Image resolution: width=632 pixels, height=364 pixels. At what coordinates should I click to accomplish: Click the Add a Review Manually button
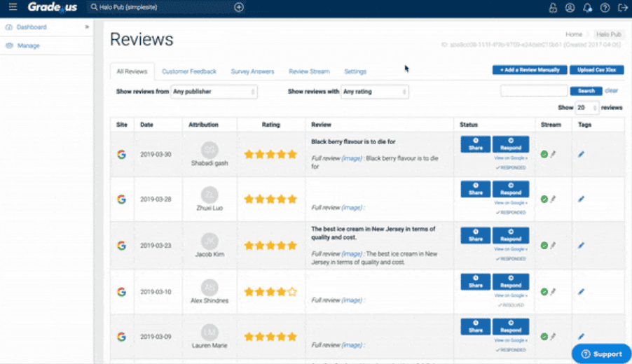[529, 70]
